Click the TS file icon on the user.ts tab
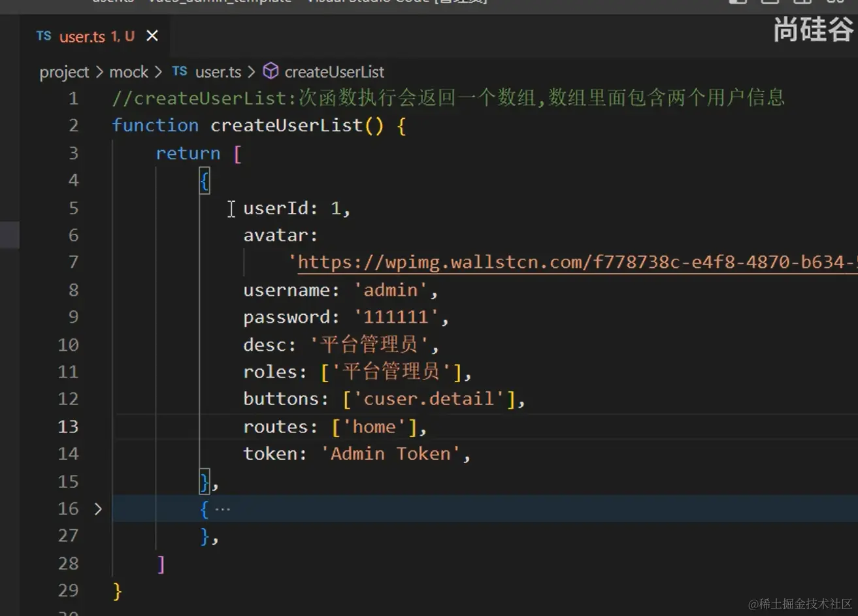 pyautogui.click(x=44, y=36)
